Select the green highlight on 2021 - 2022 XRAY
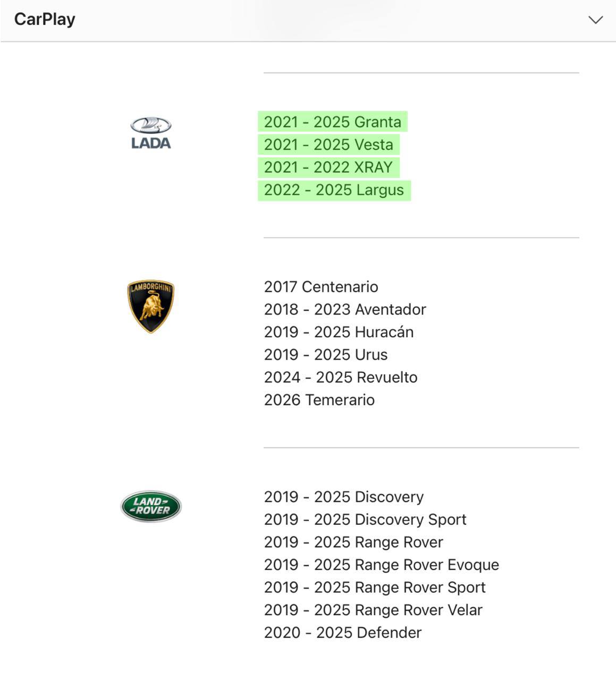The height and width of the screenshot is (680, 616). (328, 167)
